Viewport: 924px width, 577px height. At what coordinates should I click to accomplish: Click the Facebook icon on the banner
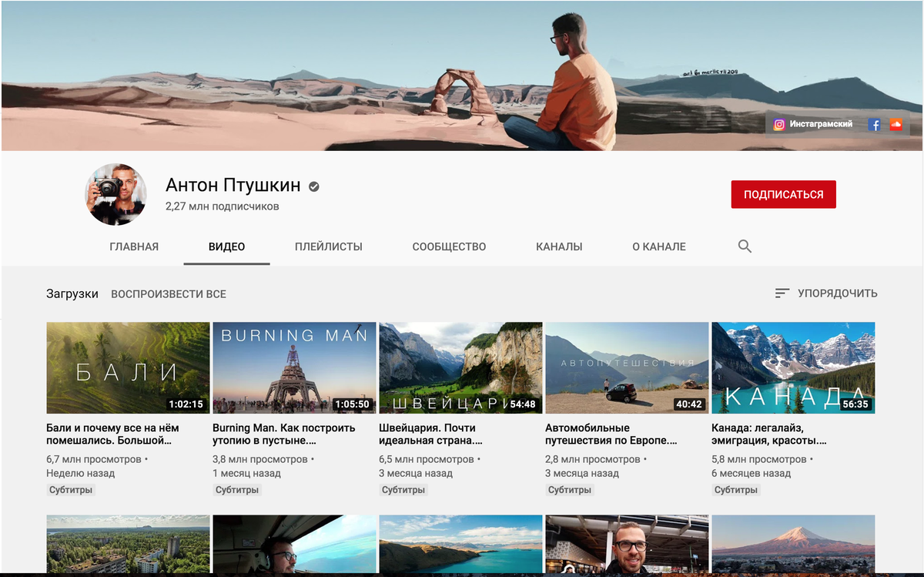pyautogui.click(x=876, y=123)
